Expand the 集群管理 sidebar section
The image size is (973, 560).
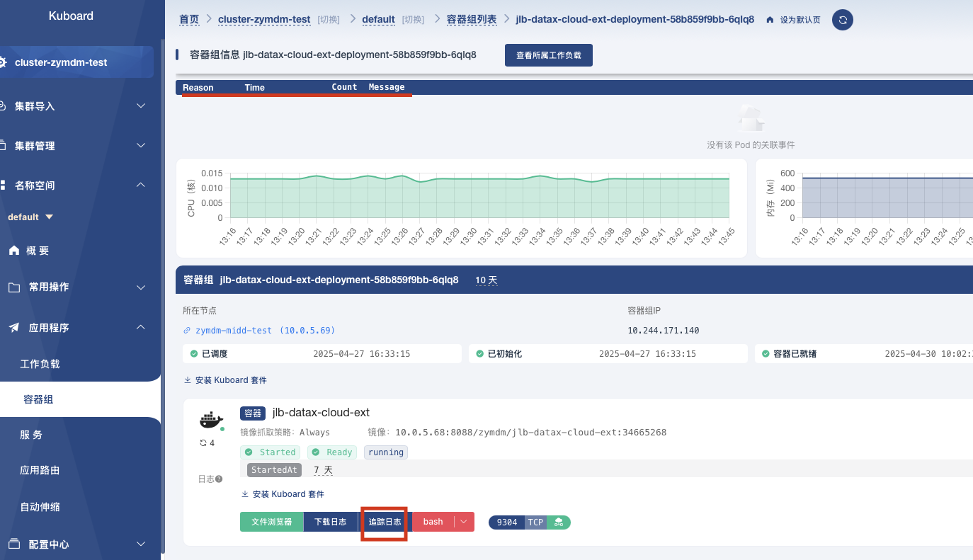[141, 146]
